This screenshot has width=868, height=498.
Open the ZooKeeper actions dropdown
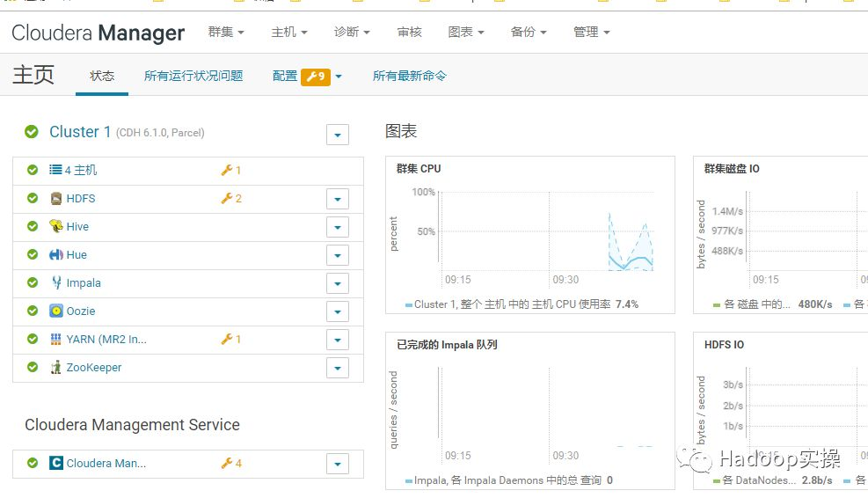338,368
